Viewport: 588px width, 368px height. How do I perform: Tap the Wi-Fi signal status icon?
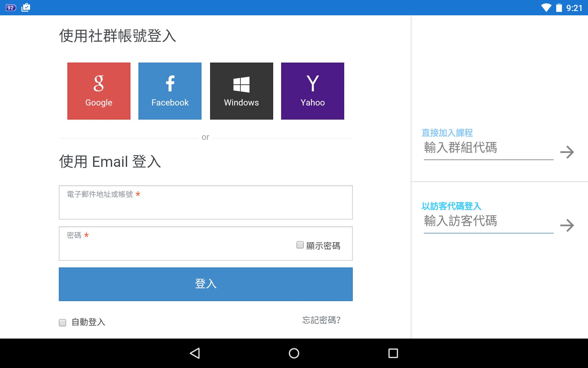click(x=546, y=8)
